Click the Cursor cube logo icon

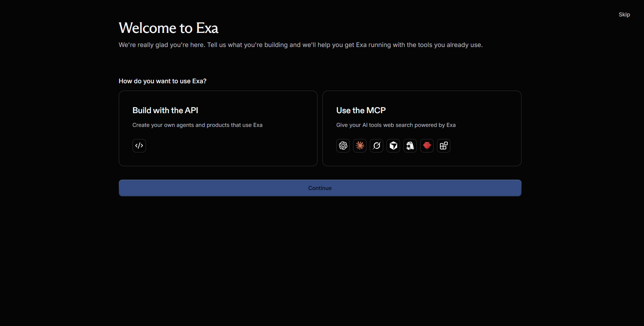393,146
